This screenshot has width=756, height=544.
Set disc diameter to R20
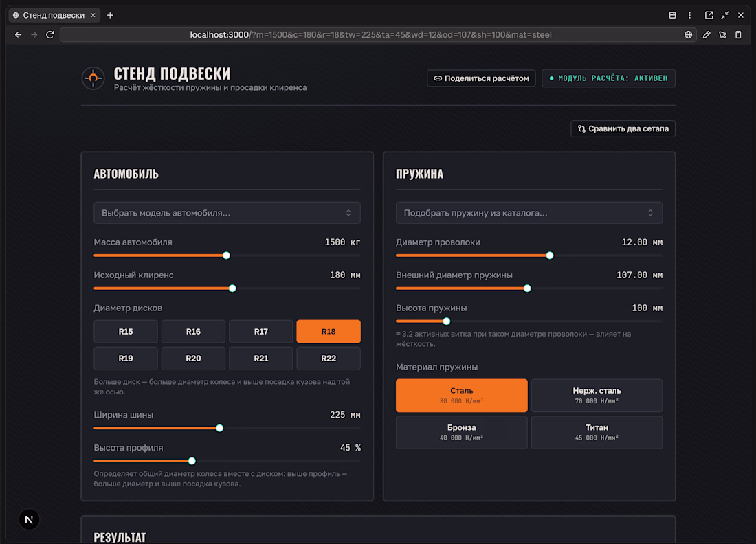point(193,359)
